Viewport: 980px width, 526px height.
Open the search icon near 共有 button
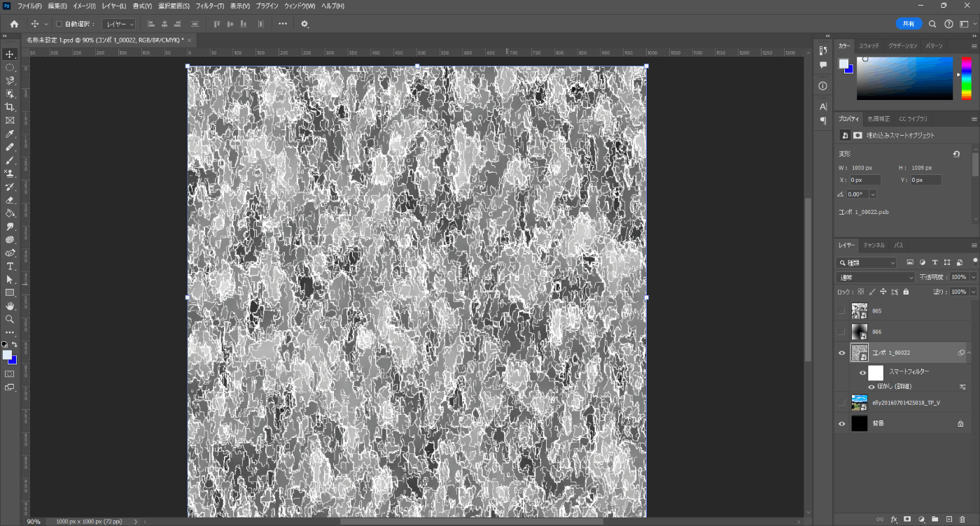932,24
